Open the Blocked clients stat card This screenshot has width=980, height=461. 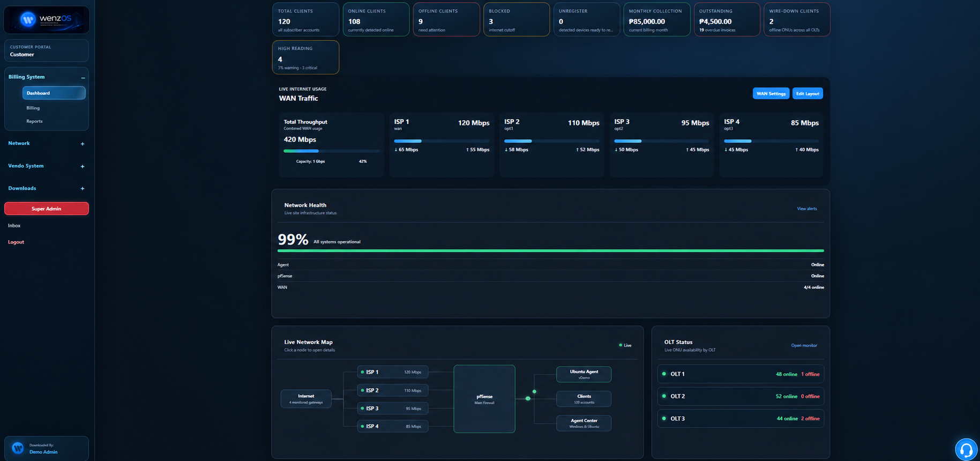tap(517, 19)
